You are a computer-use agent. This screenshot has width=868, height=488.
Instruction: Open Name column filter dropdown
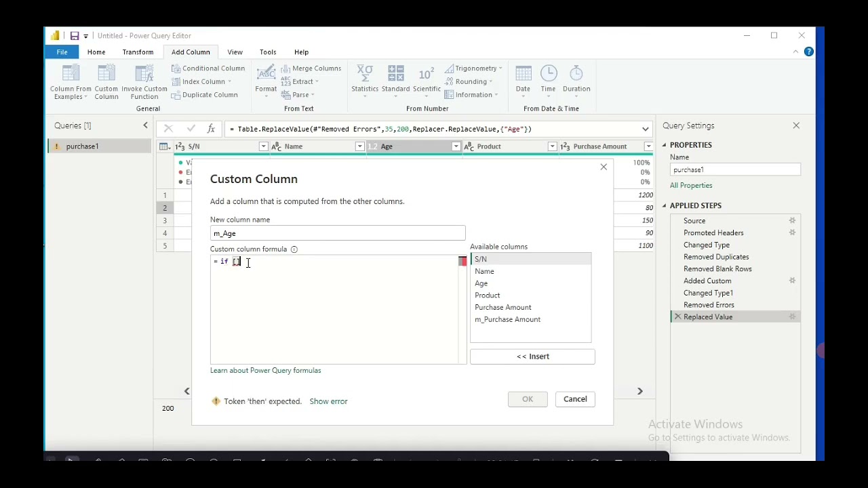[x=359, y=146]
